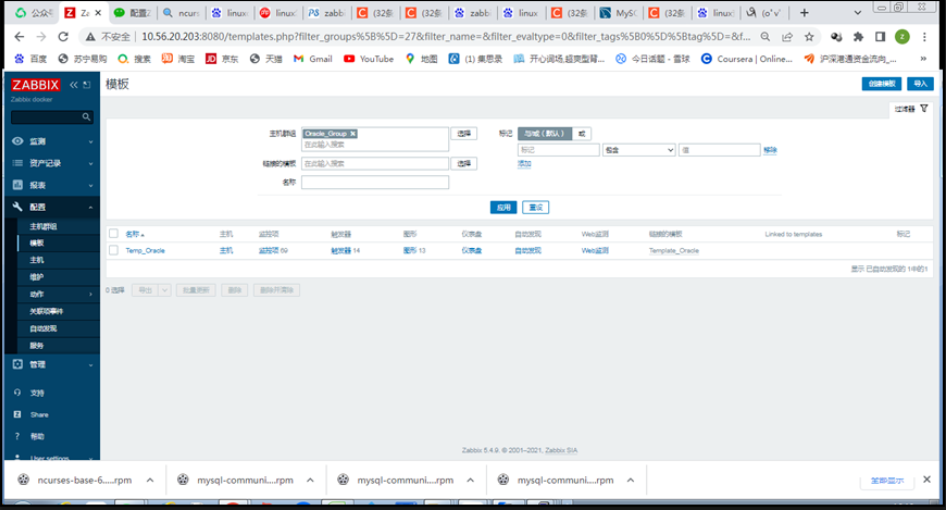Hide the sidebar using the icon beside the chevrons
Screen dimensions: 948x510
click(87, 85)
